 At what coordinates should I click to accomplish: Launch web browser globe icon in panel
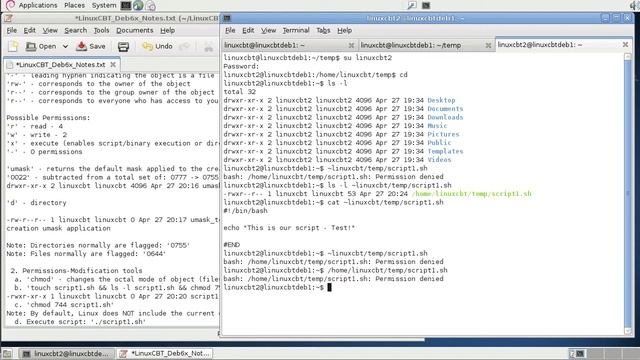(138, 6)
